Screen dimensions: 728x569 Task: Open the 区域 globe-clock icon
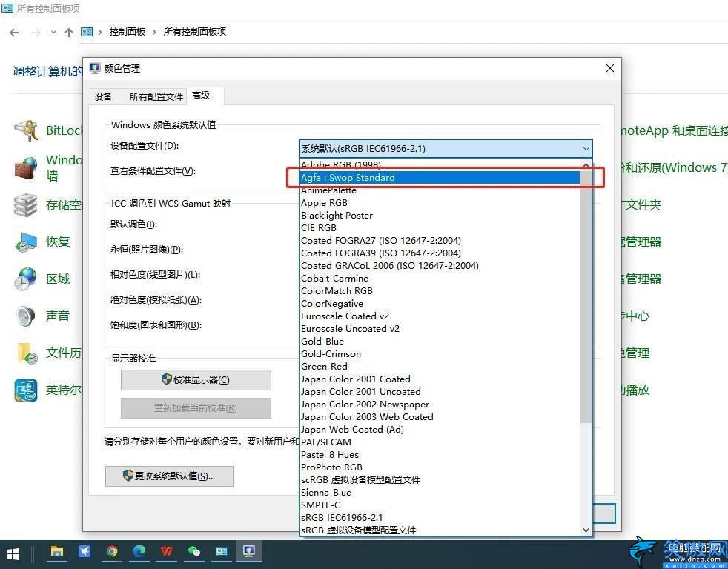point(26,279)
